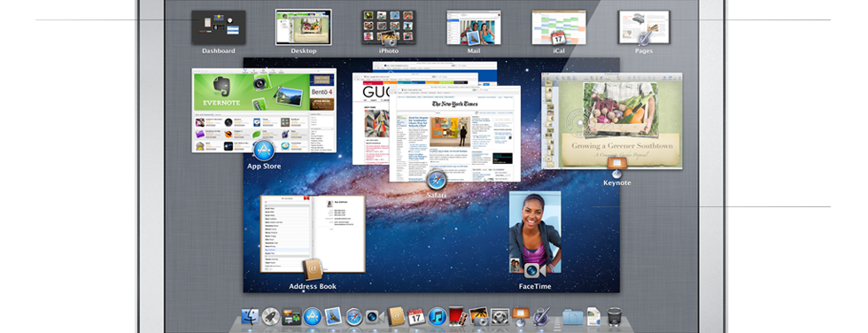Launch System Preferences gear icon in Dock
The width and height of the screenshot is (868, 333).
(500, 316)
